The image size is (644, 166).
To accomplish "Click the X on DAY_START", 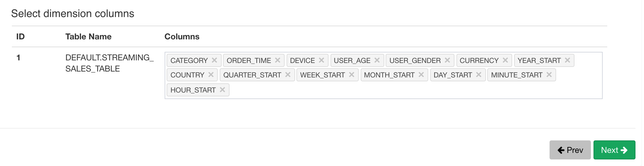I will click(x=479, y=75).
